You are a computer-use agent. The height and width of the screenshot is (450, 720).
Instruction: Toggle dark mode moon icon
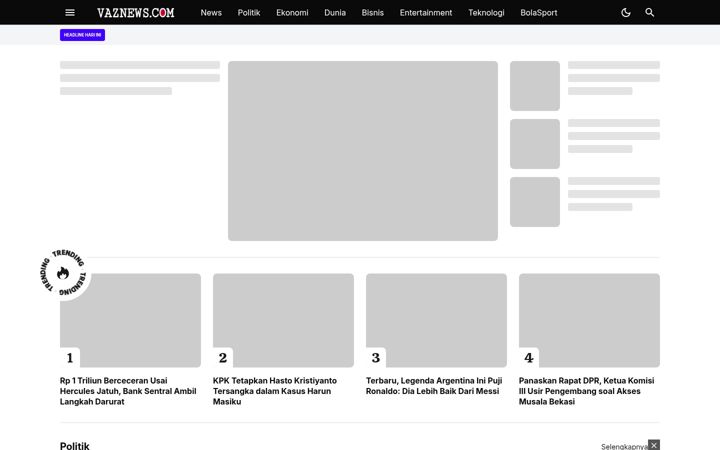click(625, 12)
